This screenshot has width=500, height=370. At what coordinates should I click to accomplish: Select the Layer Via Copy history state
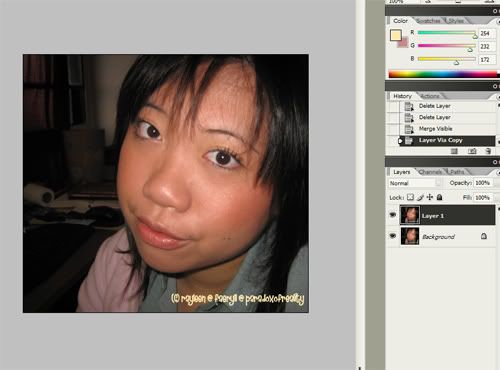click(447, 140)
